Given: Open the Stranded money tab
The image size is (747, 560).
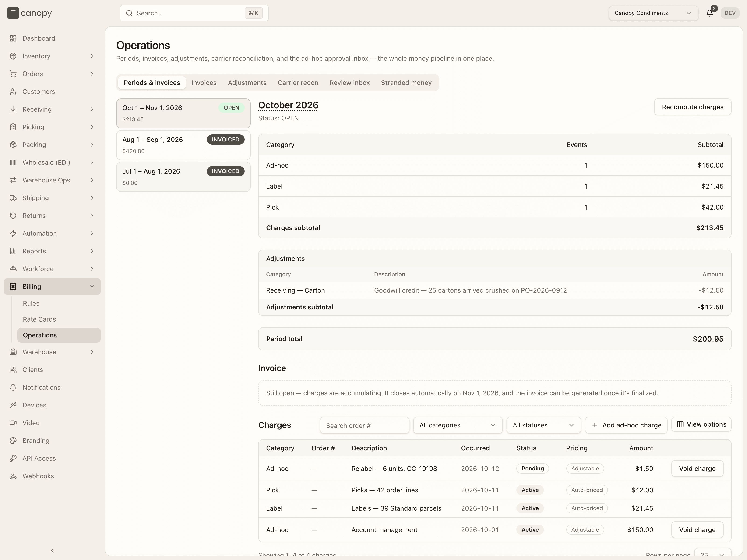Looking at the screenshot, I should 406,83.
